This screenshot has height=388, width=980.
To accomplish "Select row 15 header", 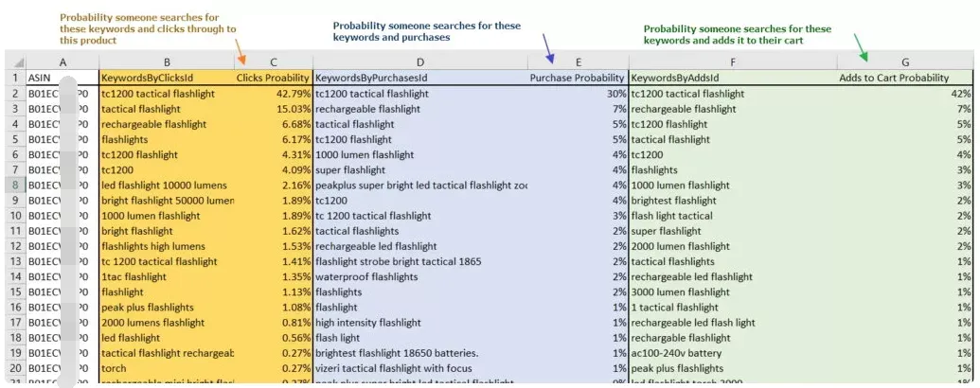I will coord(16,291).
